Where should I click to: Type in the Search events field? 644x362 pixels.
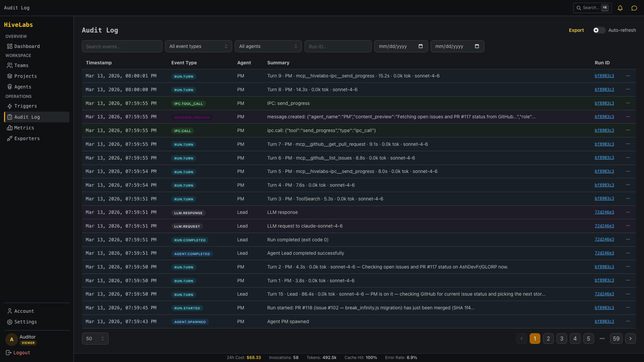click(122, 46)
